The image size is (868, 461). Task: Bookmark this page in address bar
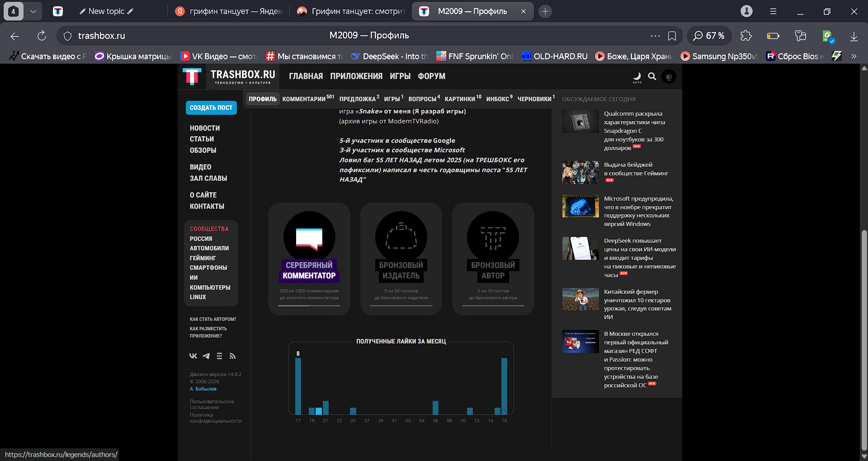672,36
